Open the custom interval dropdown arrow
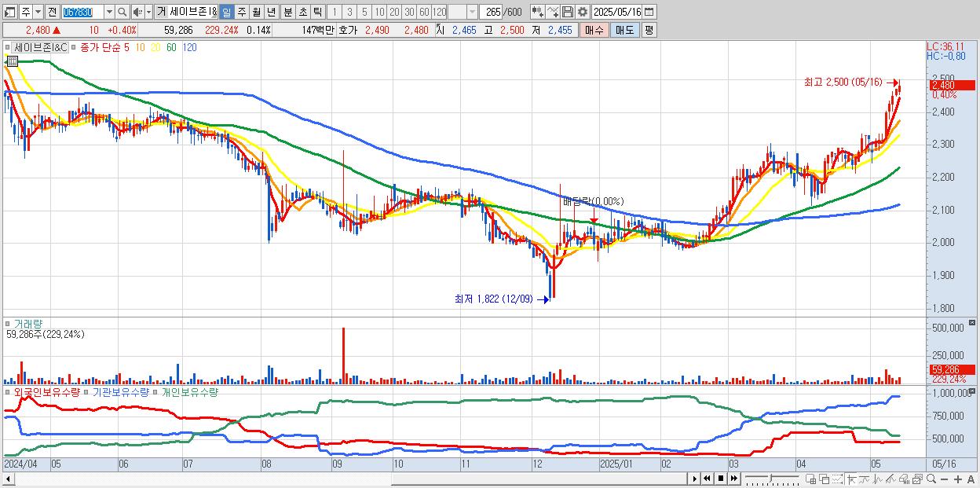 472,12
